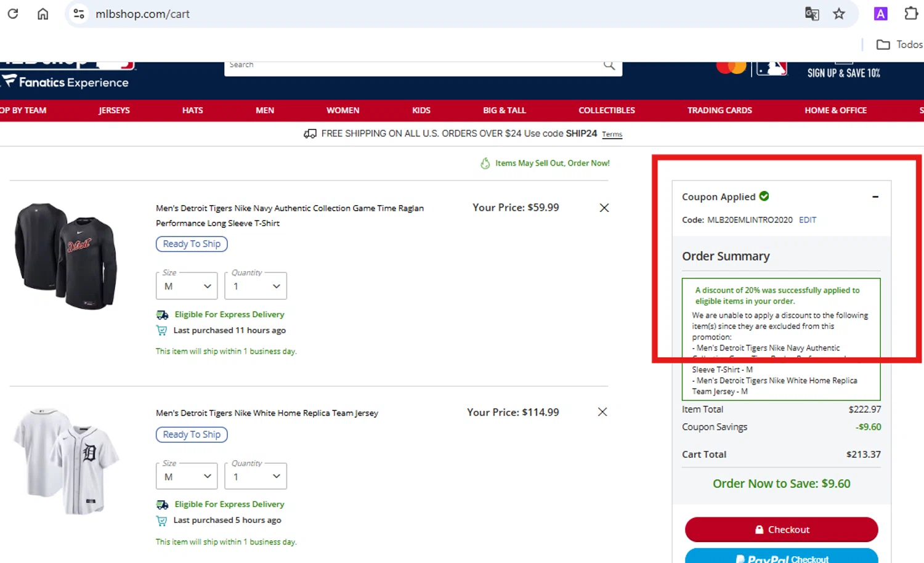Screen dimensions: 924x563
Task: Open the Trading Cards menu
Action: (x=719, y=110)
